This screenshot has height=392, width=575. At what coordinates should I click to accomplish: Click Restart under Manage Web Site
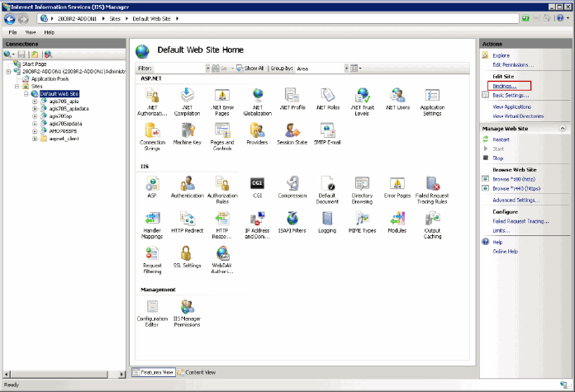(501, 139)
